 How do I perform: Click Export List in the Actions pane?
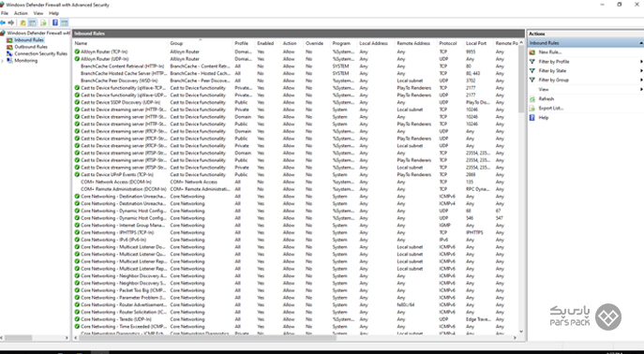(x=551, y=109)
